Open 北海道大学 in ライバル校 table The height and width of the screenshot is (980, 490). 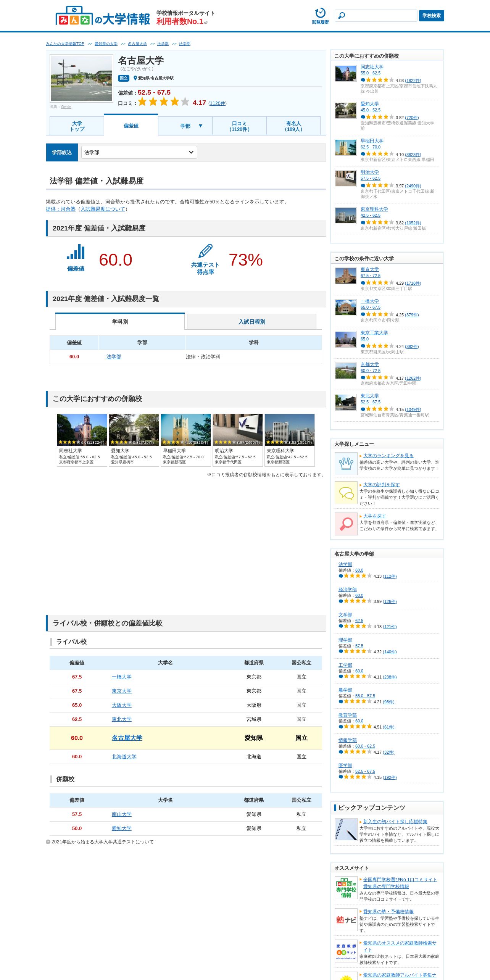point(124,756)
